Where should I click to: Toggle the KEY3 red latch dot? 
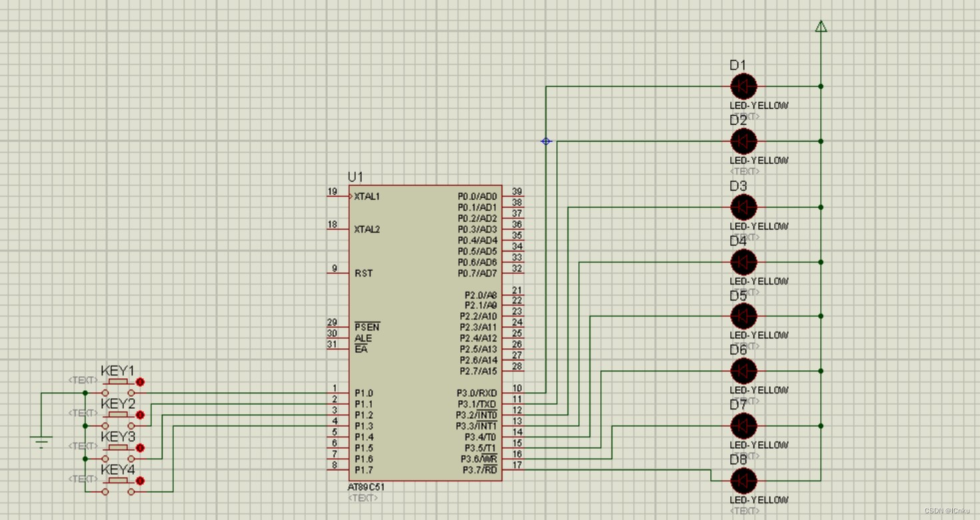[140, 447]
